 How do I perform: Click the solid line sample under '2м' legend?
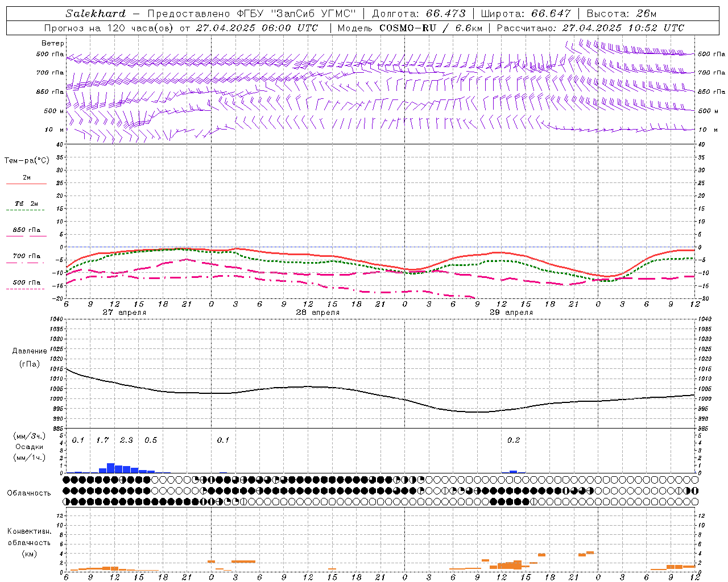pos(26,184)
